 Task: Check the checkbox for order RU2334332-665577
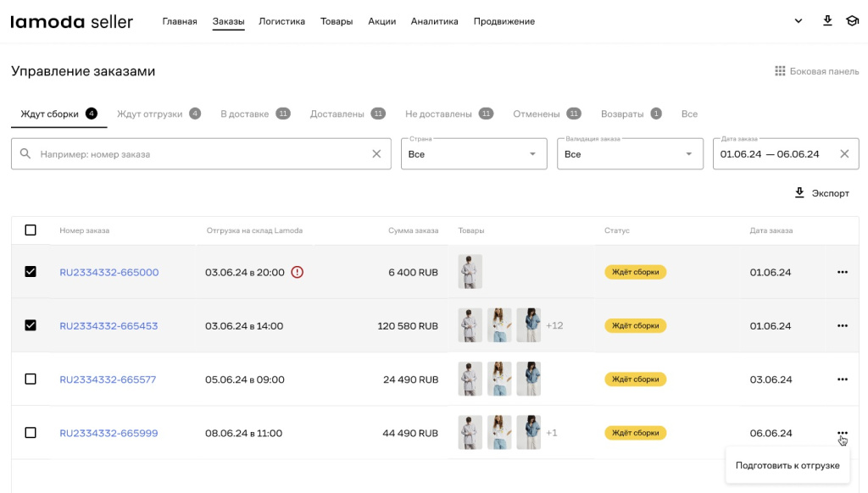[31, 379]
